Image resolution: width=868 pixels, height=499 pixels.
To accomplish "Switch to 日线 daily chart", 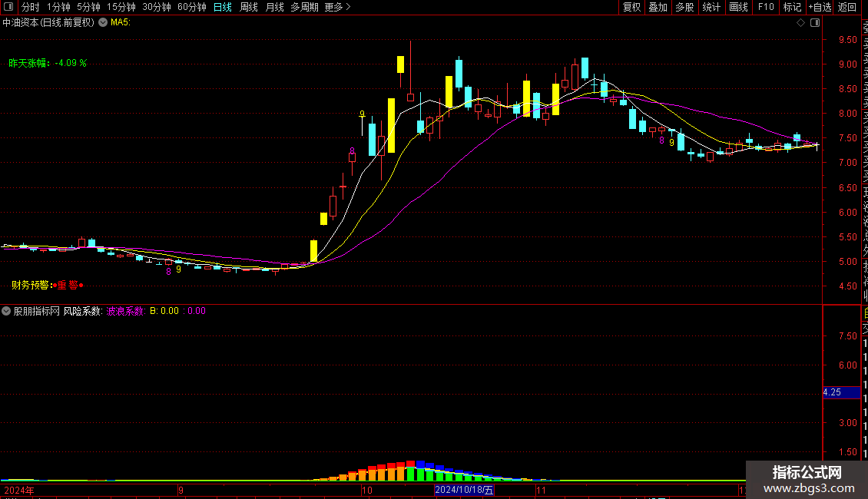I will click(x=223, y=7).
